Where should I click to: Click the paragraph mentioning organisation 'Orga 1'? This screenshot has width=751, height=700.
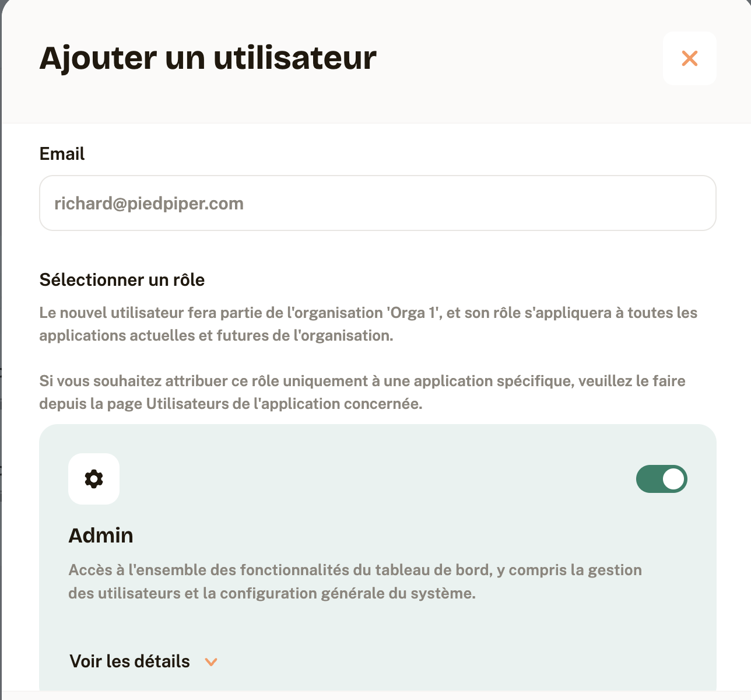[x=369, y=324]
